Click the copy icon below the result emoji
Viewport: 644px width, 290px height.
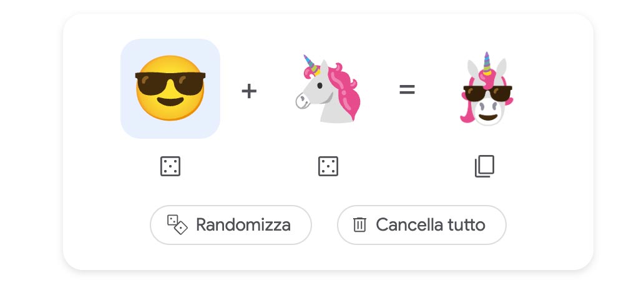[x=485, y=166]
